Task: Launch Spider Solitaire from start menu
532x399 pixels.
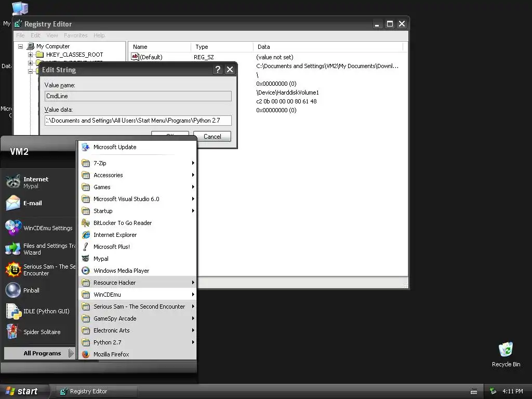Action: 39,332
